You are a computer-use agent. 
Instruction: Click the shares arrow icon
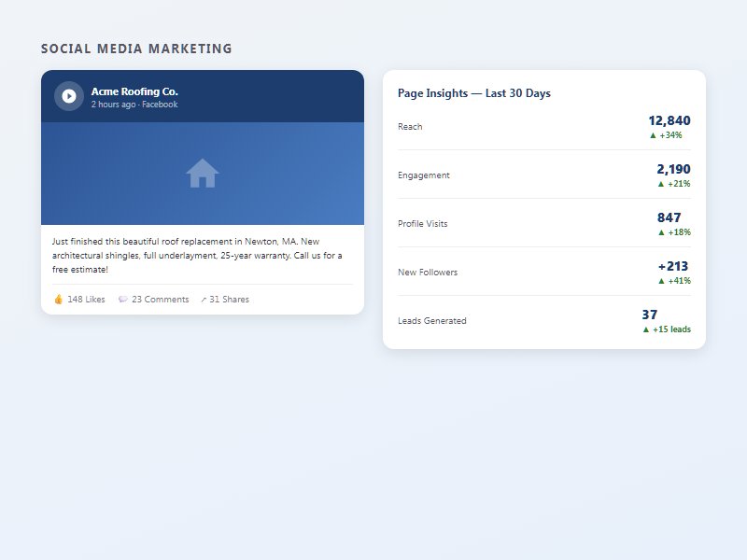tap(202, 299)
